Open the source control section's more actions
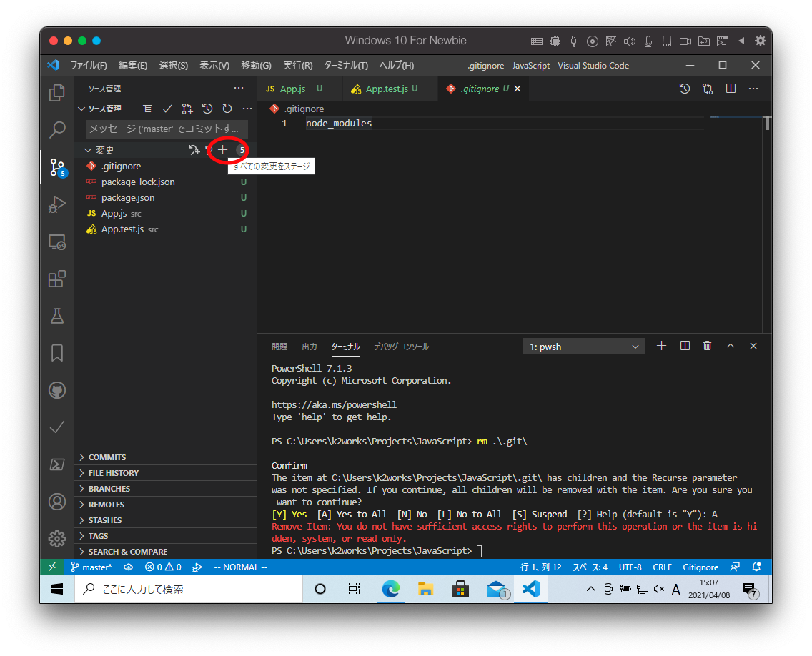 tap(247, 109)
